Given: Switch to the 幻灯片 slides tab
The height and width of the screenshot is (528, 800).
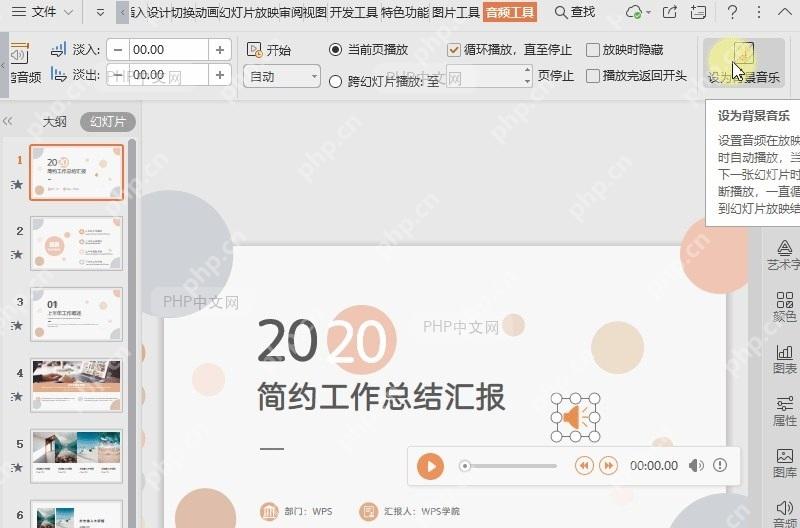Looking at the screenshot, I should click(108, 121).
